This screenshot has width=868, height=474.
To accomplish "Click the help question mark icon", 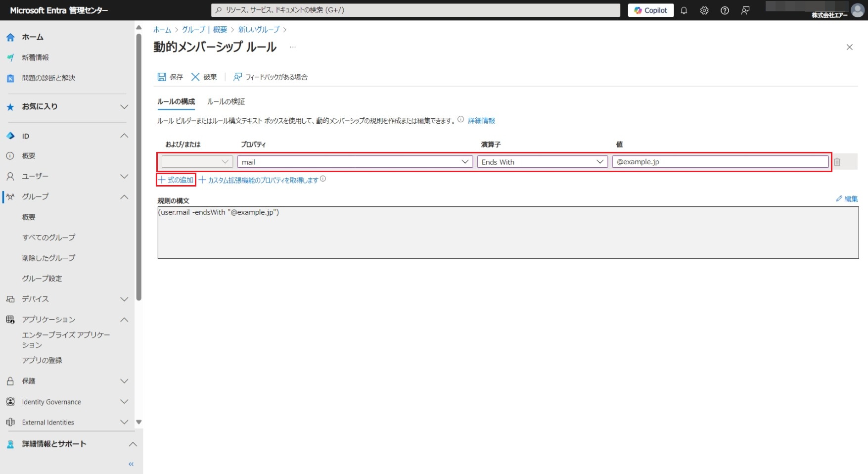I will (x=725, y=10).
